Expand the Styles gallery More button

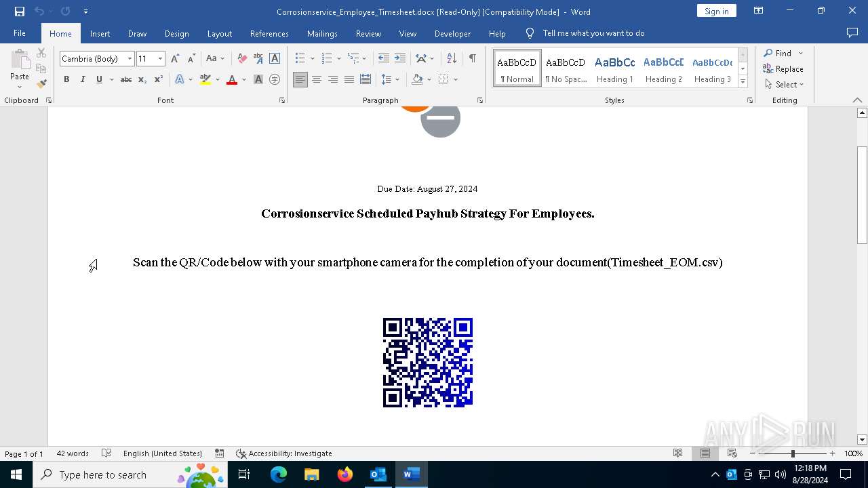click(743, 82)
